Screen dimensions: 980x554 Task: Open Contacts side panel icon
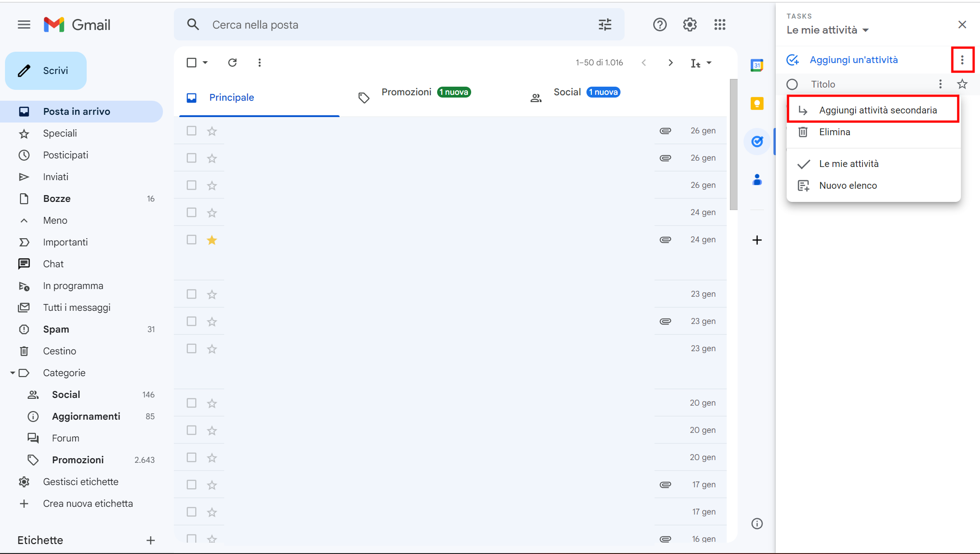tap(757, 180)
